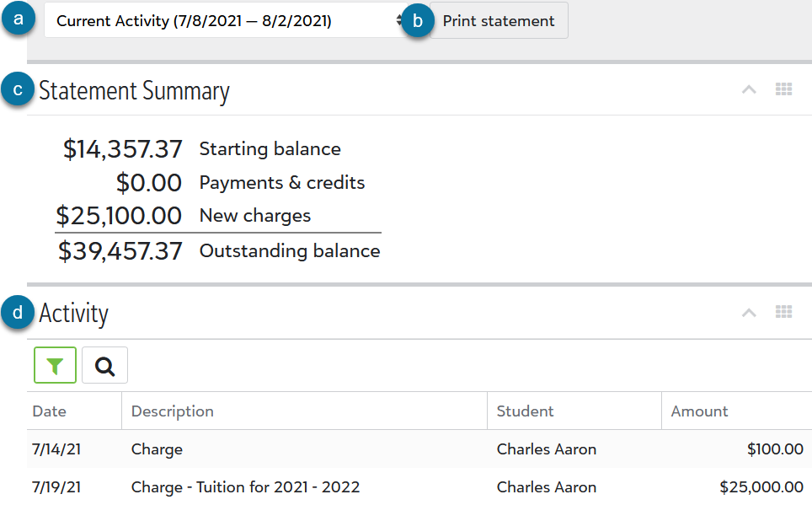Click the circled letter d marker
The height and width of the screenshot is (505, 812).
(17, 312)
